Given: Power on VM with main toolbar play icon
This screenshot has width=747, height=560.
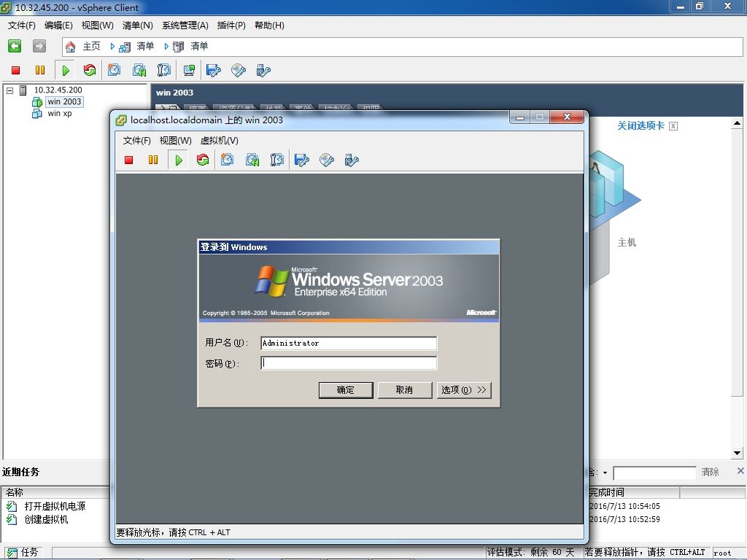Looking at the screenshot, I should pos(65,71).
